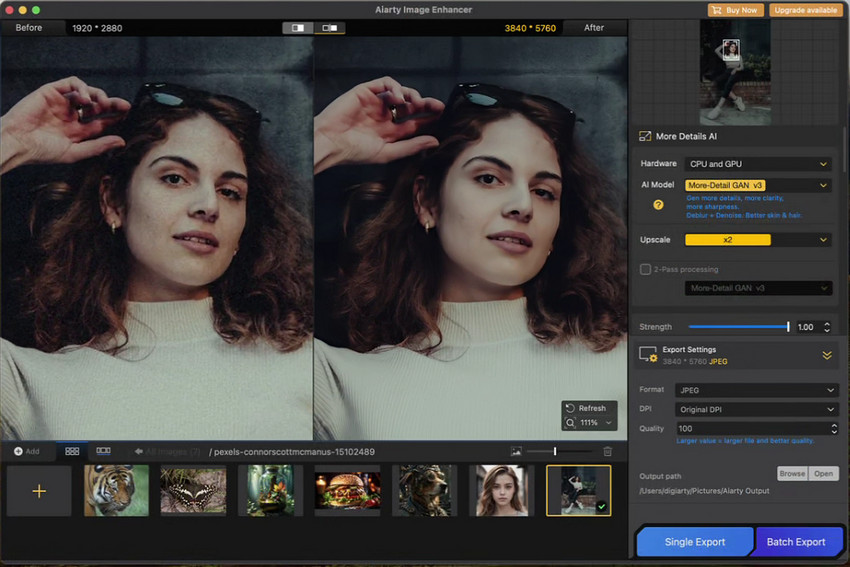Switch to side-by-side compare view mode
Viewport: 850px width, 567px height.
(329, 28)
